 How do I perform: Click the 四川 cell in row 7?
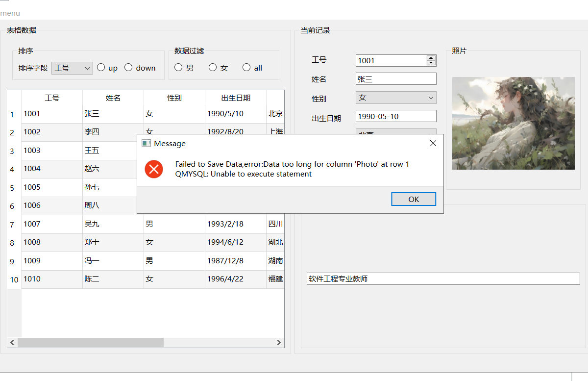tap(275, 224)
